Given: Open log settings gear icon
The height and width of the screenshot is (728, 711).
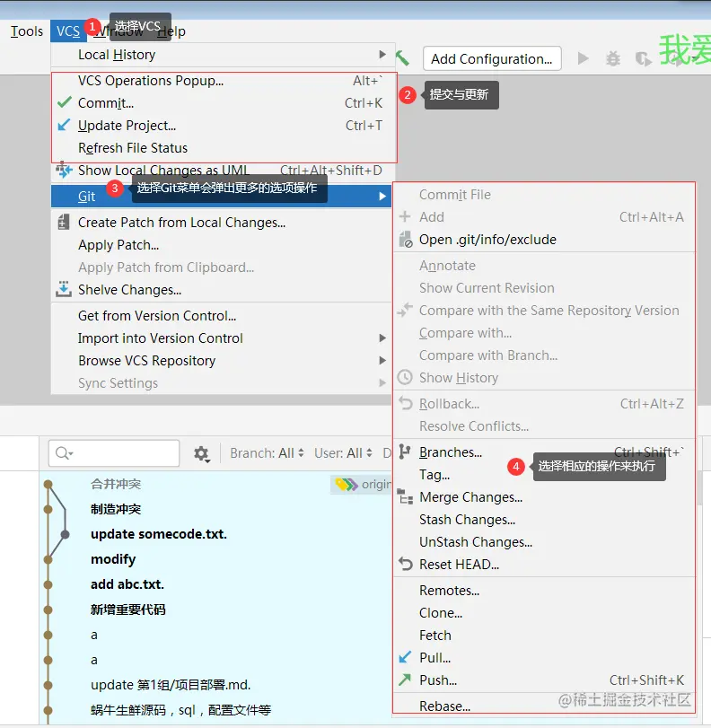Looking at the screenshot, I should pos(202,453).
